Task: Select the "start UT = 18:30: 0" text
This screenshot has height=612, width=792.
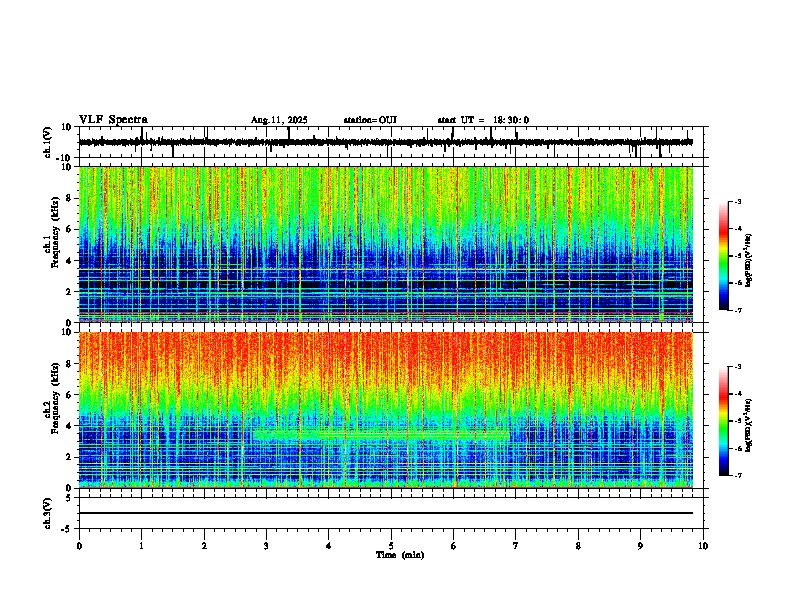Action: click(483, 120)
